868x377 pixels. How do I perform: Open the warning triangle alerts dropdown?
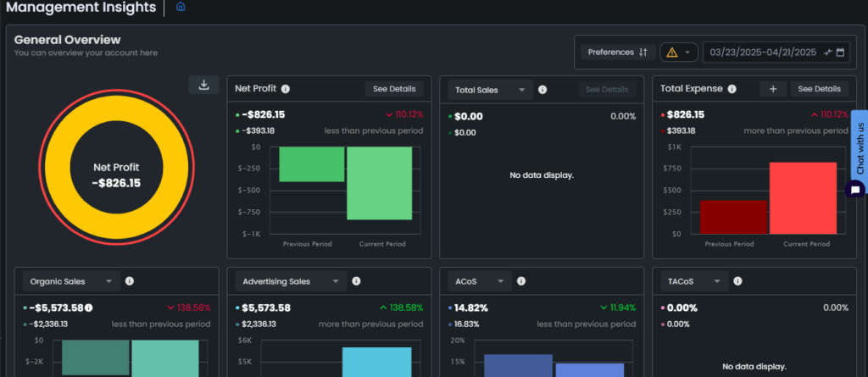[679, 52]
